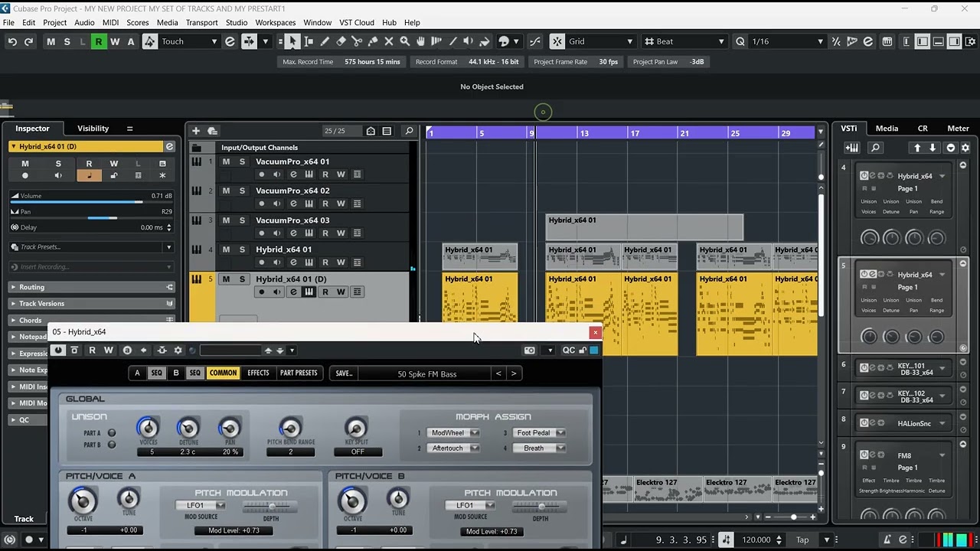Click the record enable dot on Hybrid_x64 01 (D)
980x551 pixels.
pyautogui.click(x=261, y=292)
